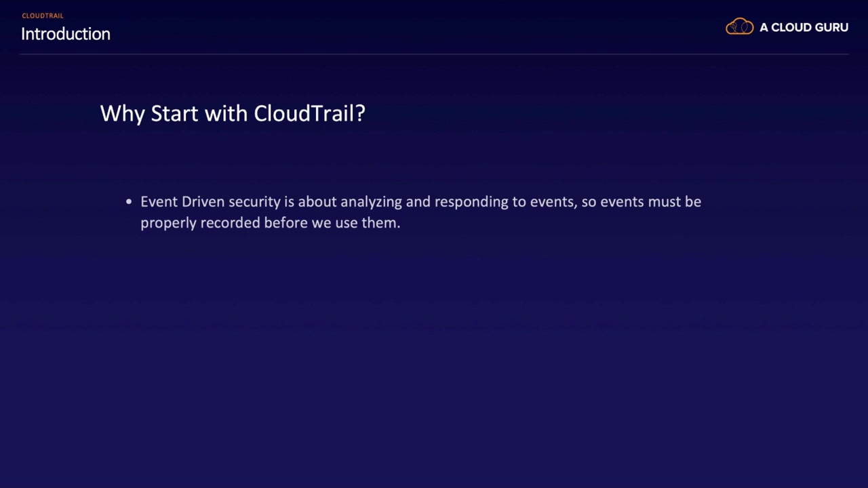The image size is (868, 488).
Task: Click the word "analyzing" in the bullet text
Action: [371, 202]
